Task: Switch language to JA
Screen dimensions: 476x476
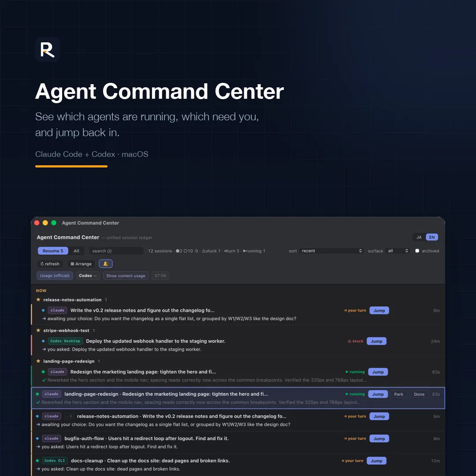Action: point(419,238)
